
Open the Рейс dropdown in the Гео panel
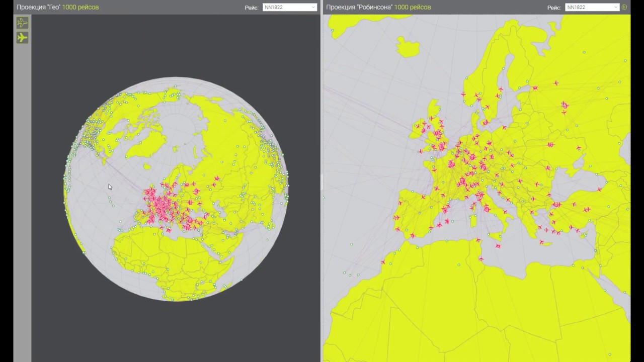click(x=290, y=8)
